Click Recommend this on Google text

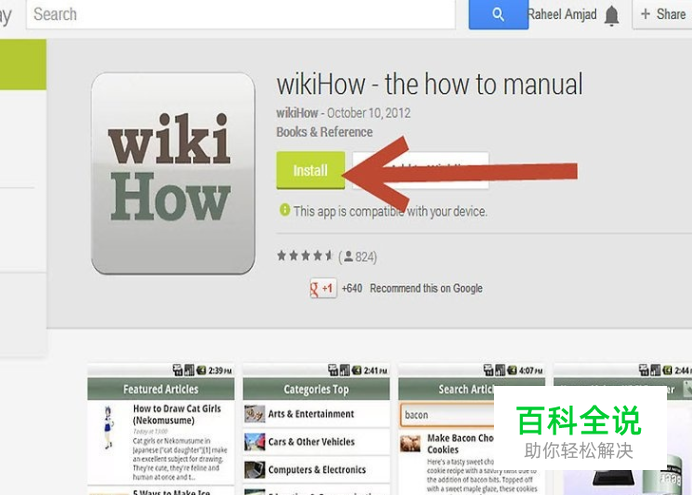click(426, 289)
